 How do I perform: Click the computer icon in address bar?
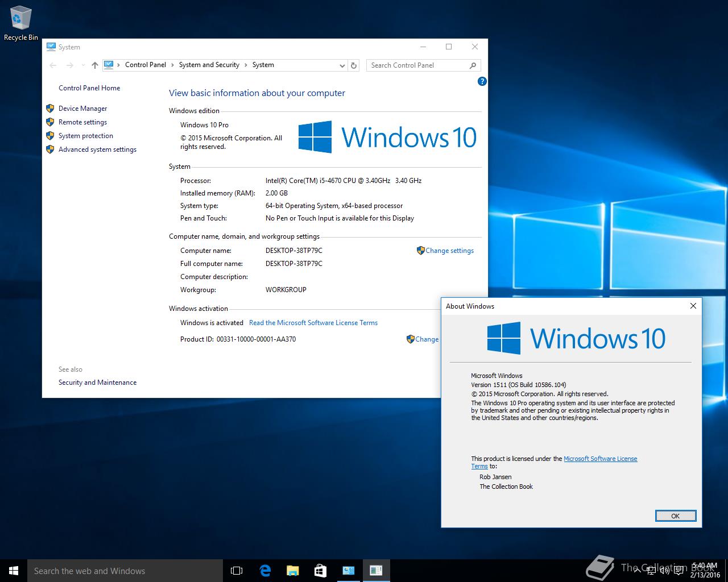pos(109,65)
